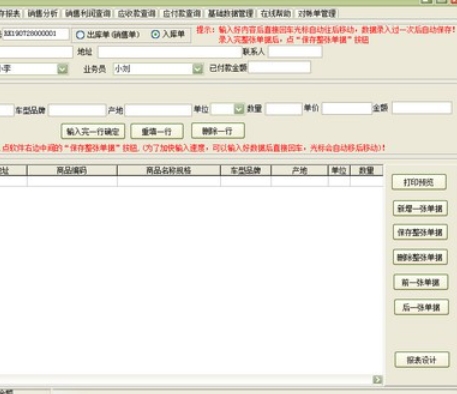
Task: Click the 重填一行 button
Action: pos(157,131)
